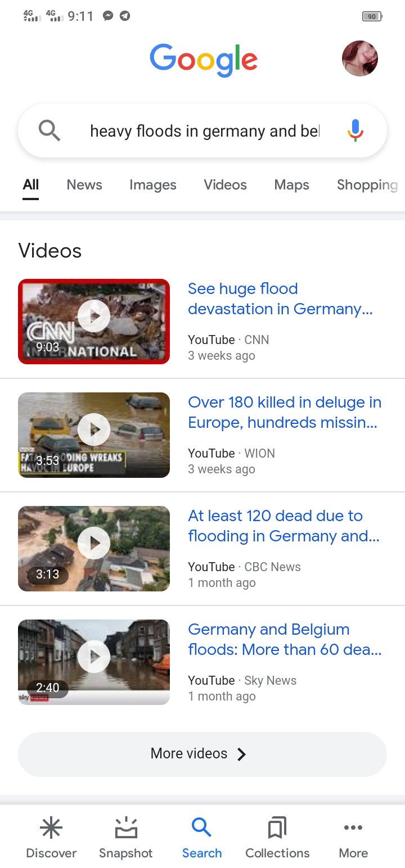The height and width of the screenshot is (868, 405).
Task: Open the Snapshot icon in bottom bar
Action: click(126, 828)
